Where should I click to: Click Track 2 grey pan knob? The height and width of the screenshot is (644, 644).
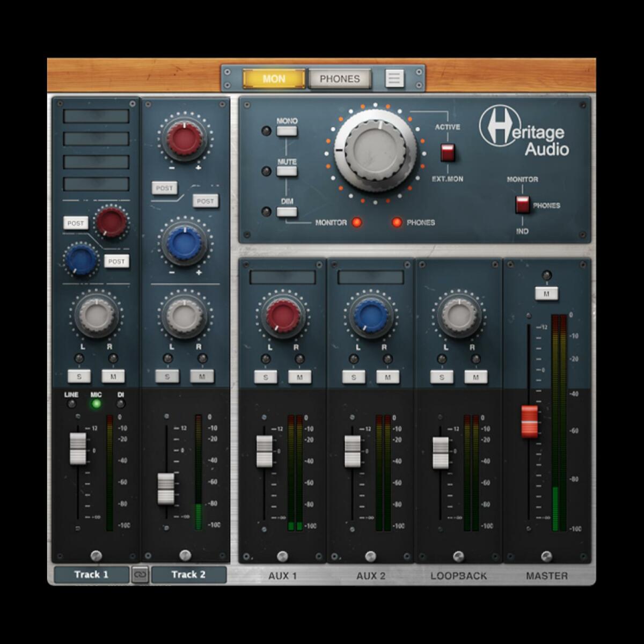click(184, 315)
